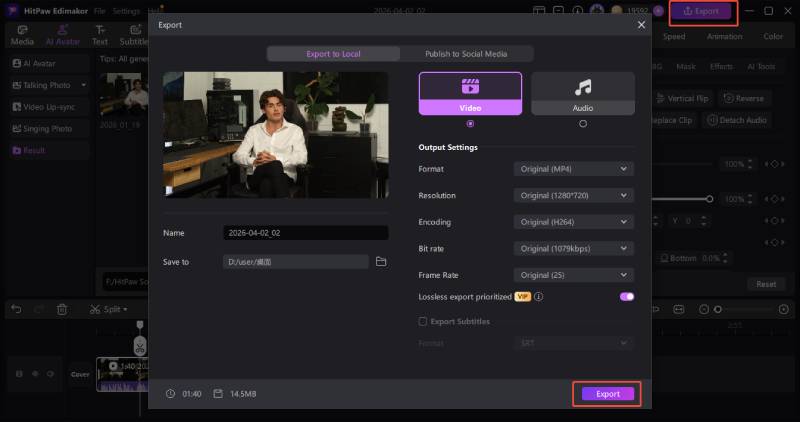Click the Vertical Flip button
The width and height of the screenshot is (800, 422).
683,98
